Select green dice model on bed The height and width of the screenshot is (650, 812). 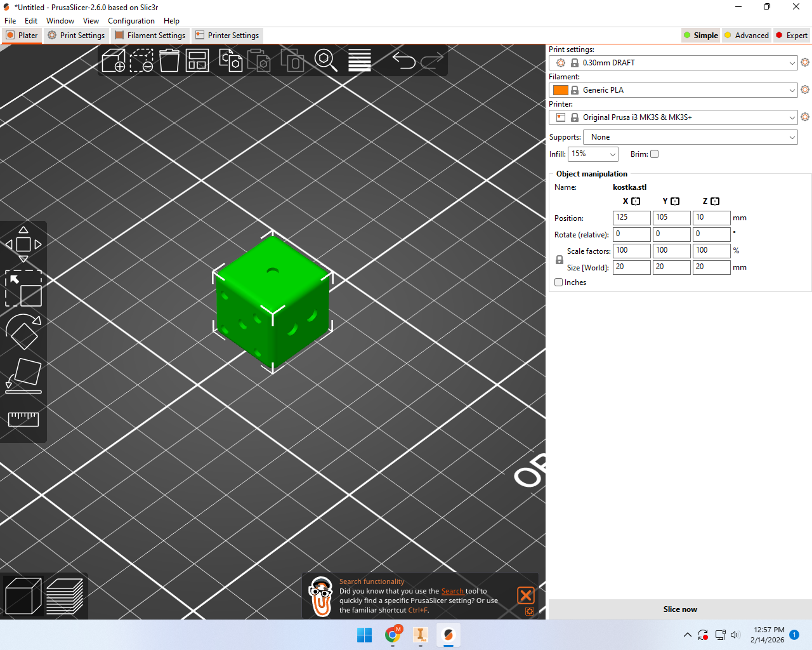273,303
